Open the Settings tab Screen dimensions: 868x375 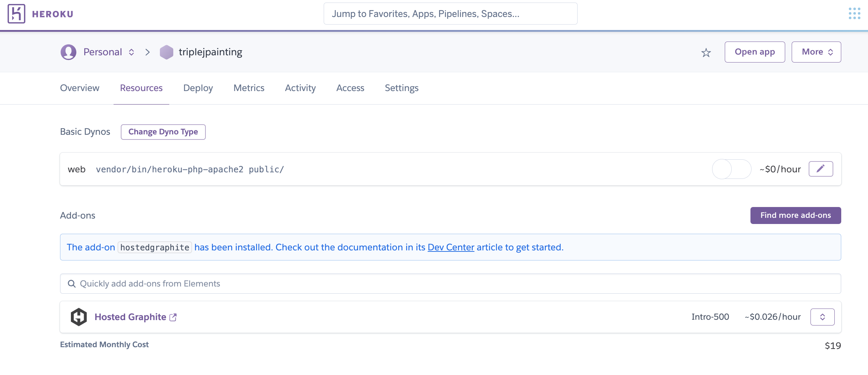[401, 88]
